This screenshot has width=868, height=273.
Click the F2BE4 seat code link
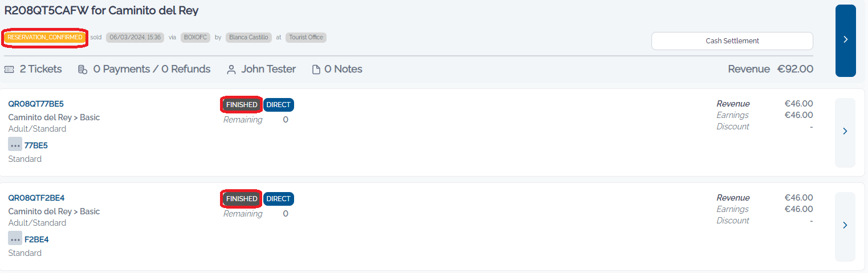coord(36,239)
